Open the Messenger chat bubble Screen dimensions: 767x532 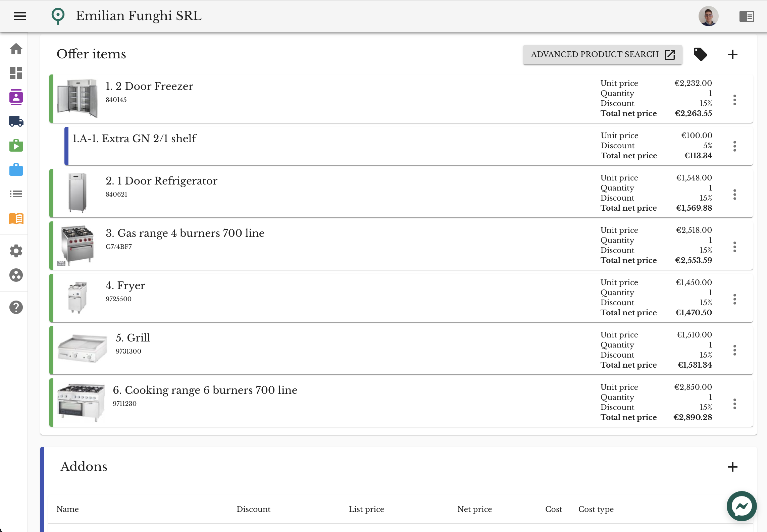(742, 506)
